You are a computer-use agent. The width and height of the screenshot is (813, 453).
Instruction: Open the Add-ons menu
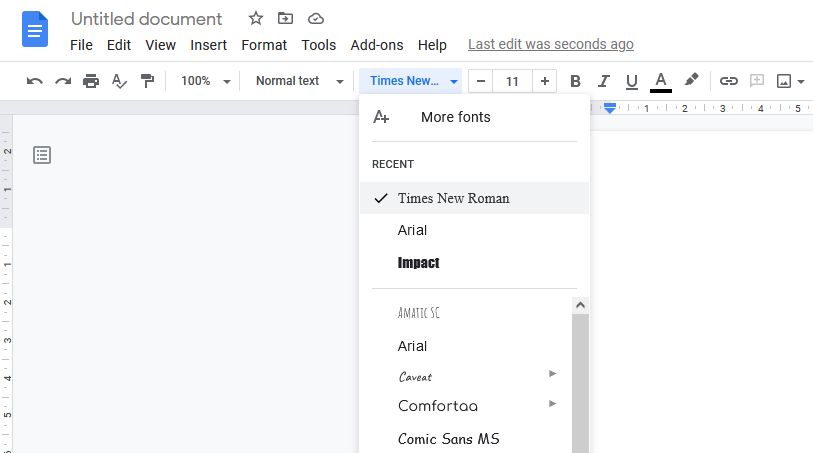(377, 45)
